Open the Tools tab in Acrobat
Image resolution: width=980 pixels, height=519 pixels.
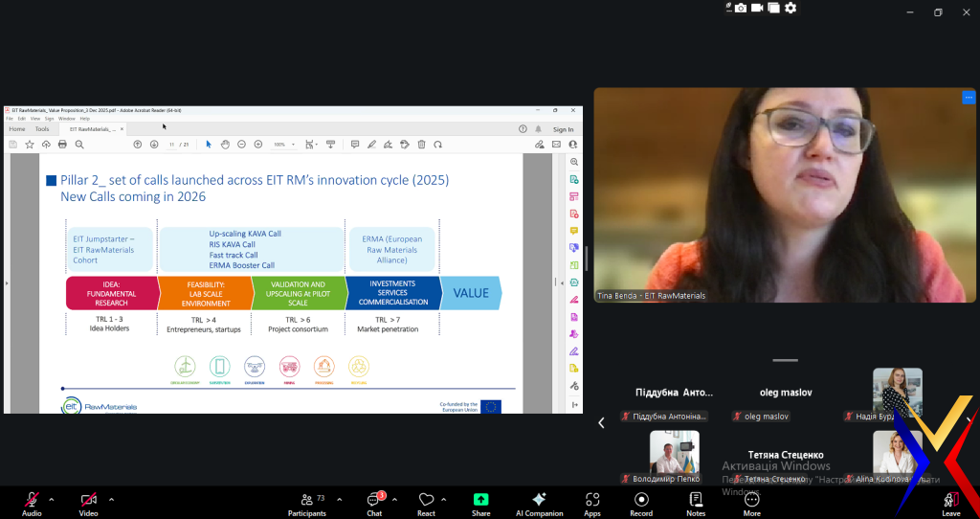click(x=42, y=129)
